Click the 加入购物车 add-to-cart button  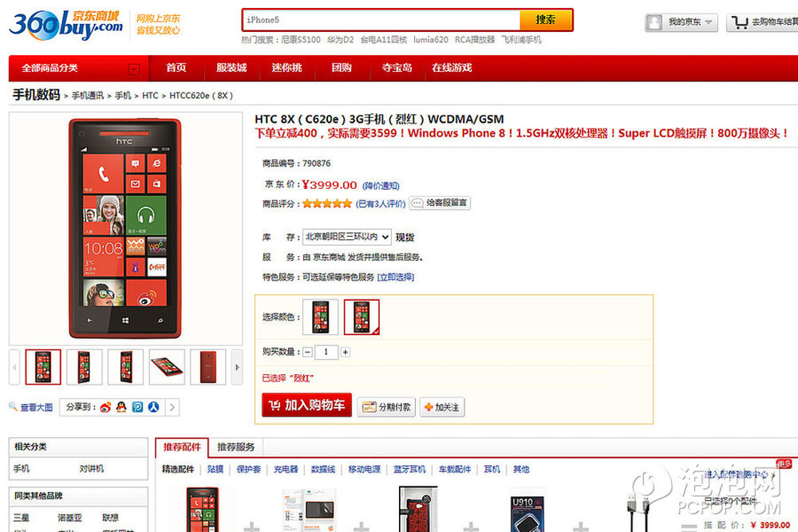307,405
